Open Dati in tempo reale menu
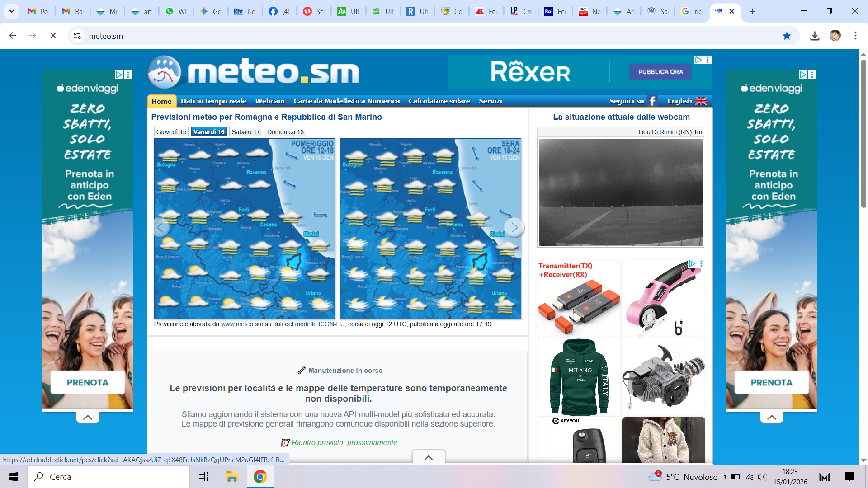 click(x=213, y=101)
